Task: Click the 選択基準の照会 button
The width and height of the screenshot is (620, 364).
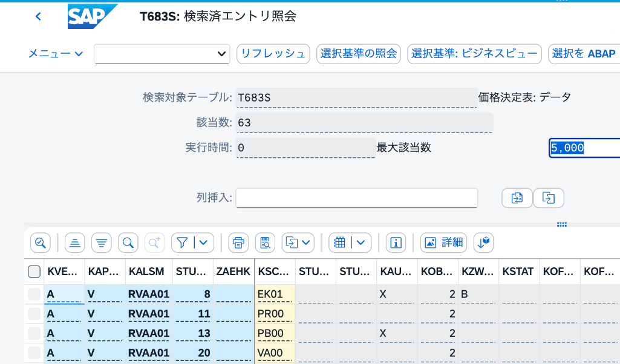Action: tap(359, 54)
